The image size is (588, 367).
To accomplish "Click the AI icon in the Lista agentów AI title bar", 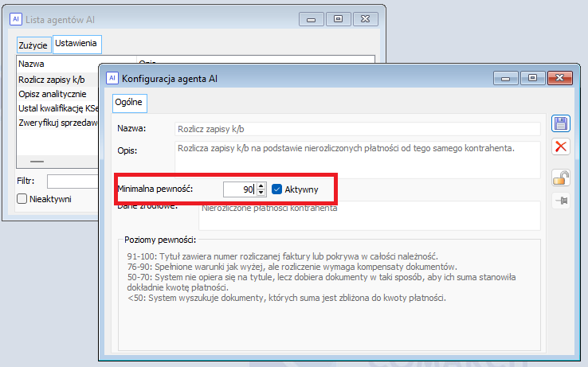I will click(15, 19).
